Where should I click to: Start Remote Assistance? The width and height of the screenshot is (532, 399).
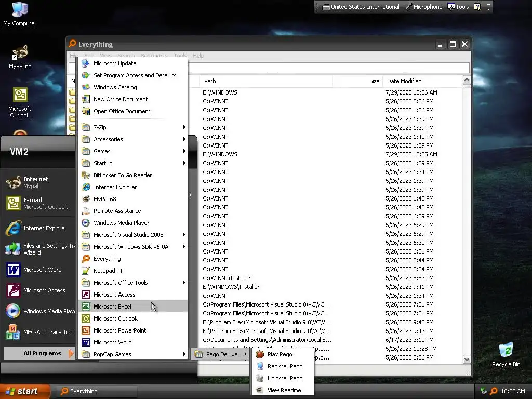(133, 211)
